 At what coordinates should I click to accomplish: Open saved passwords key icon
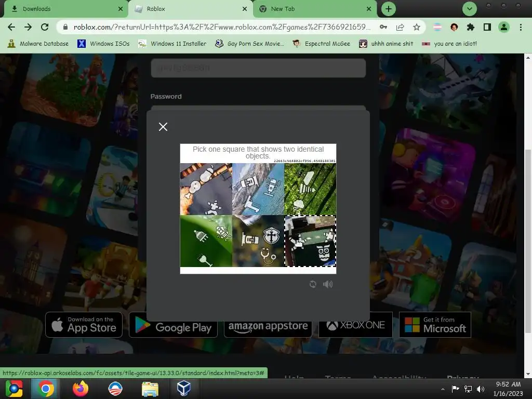[x=383, y=27]
